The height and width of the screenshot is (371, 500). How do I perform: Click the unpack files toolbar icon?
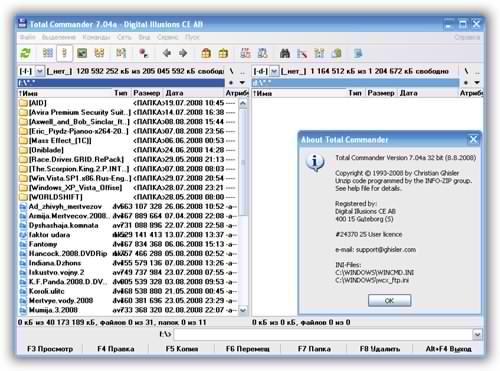click(x=223, y=53)
